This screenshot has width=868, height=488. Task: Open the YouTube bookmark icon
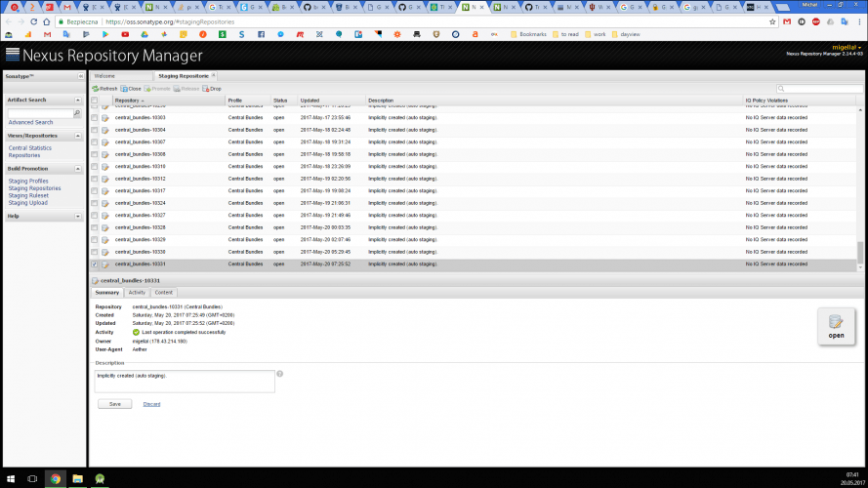point(125,34)
